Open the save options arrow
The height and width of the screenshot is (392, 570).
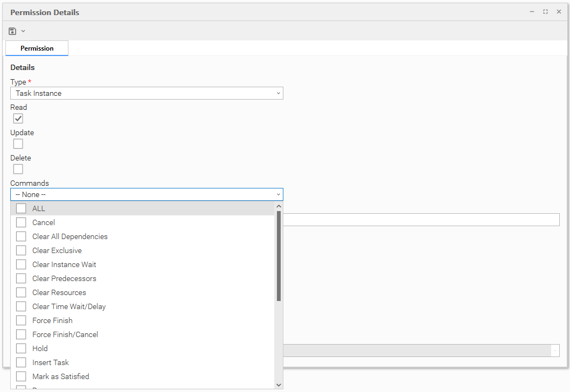coord(23,31)
